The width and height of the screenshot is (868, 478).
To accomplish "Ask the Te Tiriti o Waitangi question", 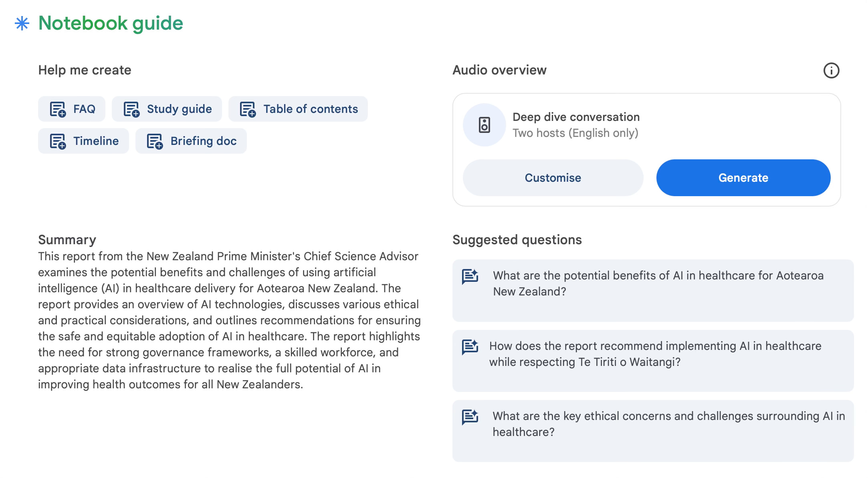I will 655,354.
